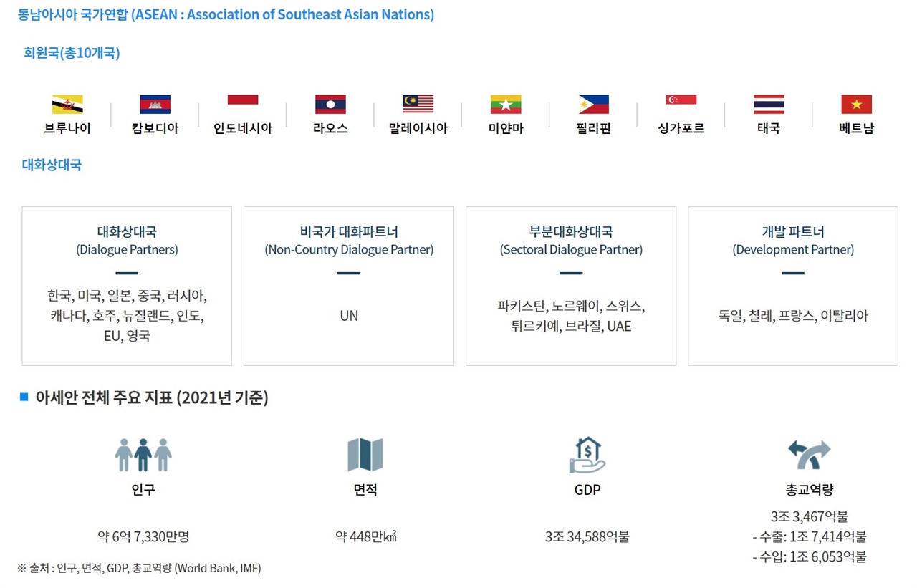Viewport: 917px width, 588px height.
Task: Select the 라오스 country label
Action: click(x=330, y=129)
